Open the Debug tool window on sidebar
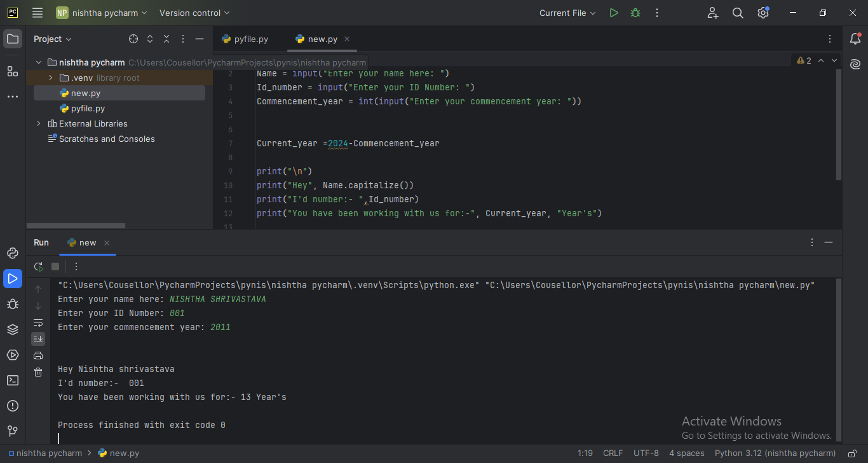The width and height of the screenshot is (868, 463). 13,304
